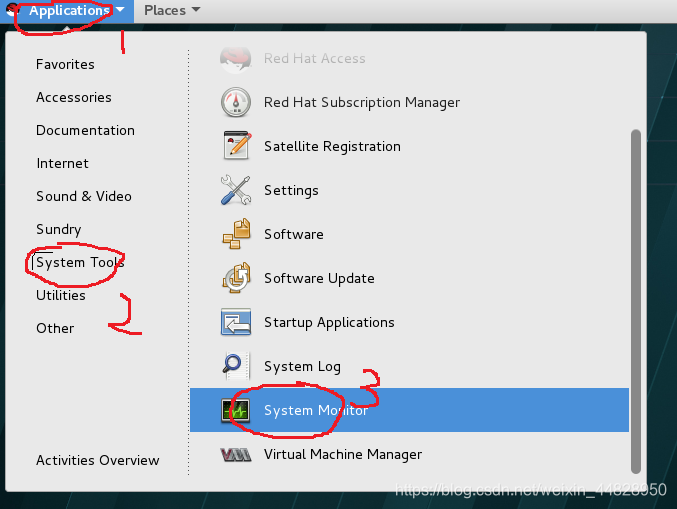The image size is (677, 509).
Task: Launch System Monitor highlighted label
Action: (x=316, y=411)
